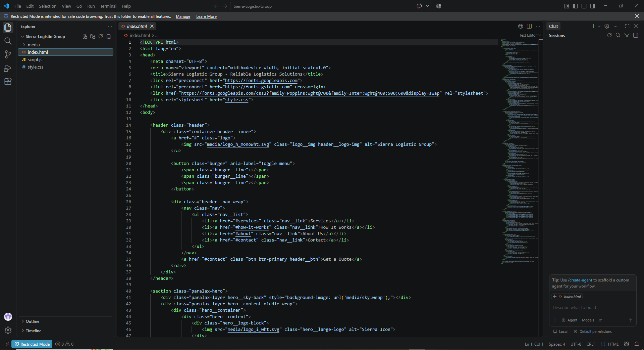
Task: Open the new chat dropdown arrow
Action: (599, 26)
